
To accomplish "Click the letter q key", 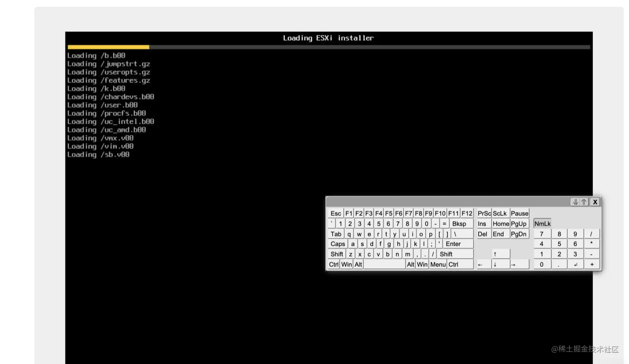I will tap(349, 234).
